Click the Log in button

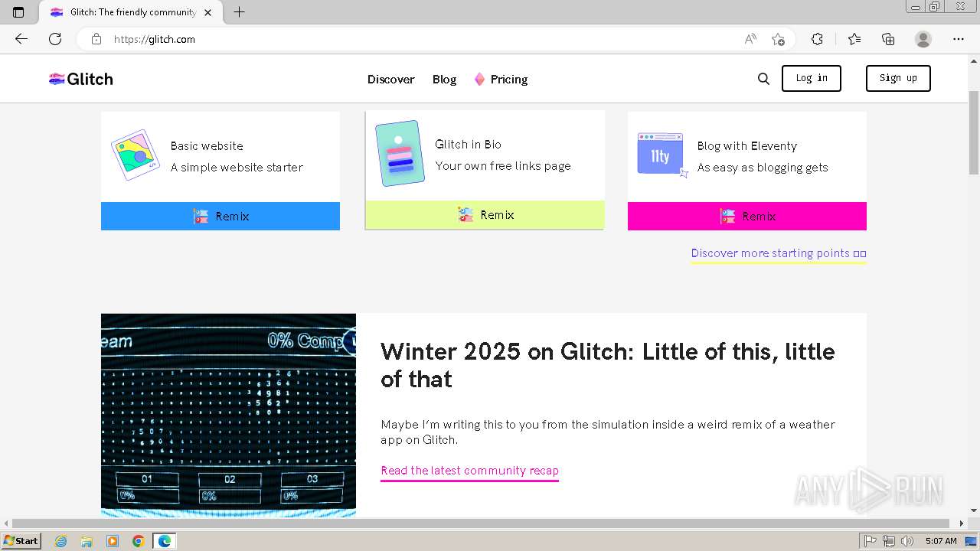tap(812, 78)
